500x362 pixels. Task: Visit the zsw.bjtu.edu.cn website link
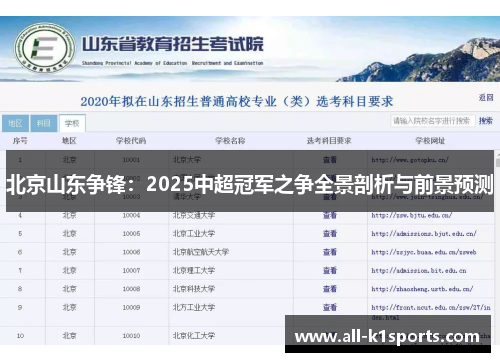412,215
